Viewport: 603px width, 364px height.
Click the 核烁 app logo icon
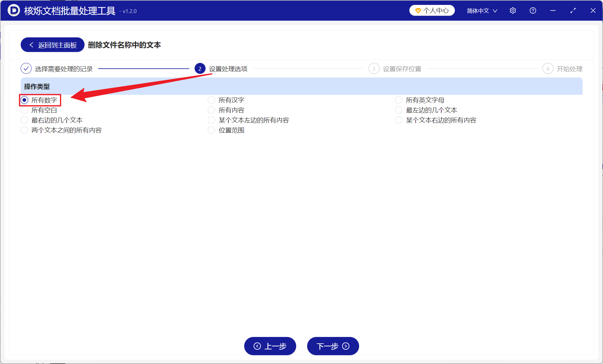click(13, 10)
